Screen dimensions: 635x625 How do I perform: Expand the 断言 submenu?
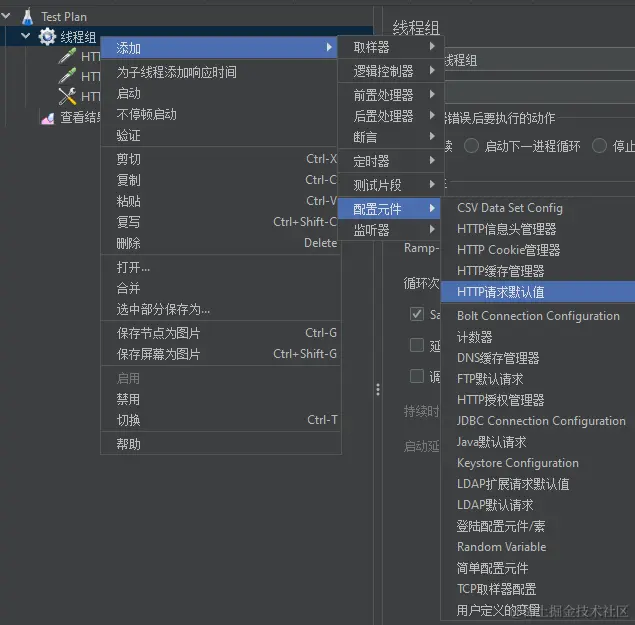click(x=391, y=137)
